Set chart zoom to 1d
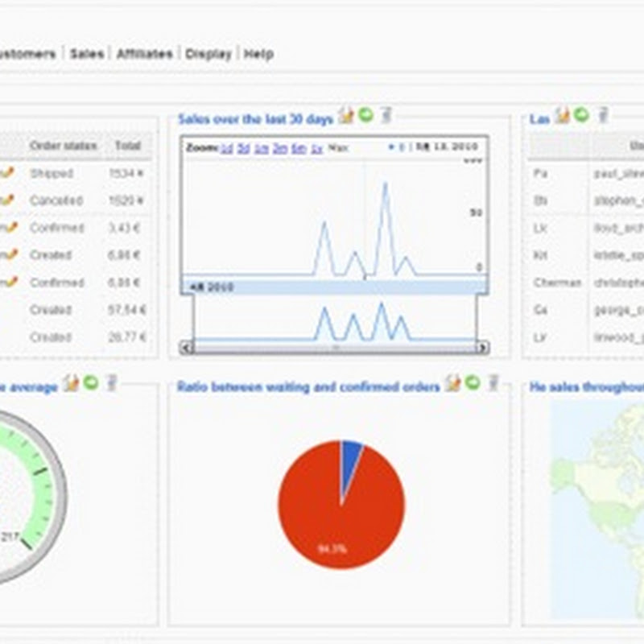The height and width of the screenshot is (644, 644). pos(227,148)
